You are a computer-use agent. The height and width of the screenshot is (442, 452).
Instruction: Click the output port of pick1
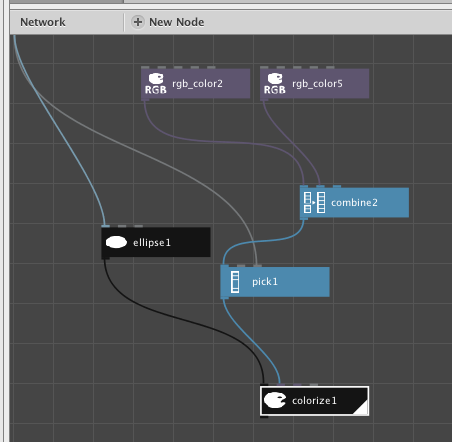click(225, 298)
